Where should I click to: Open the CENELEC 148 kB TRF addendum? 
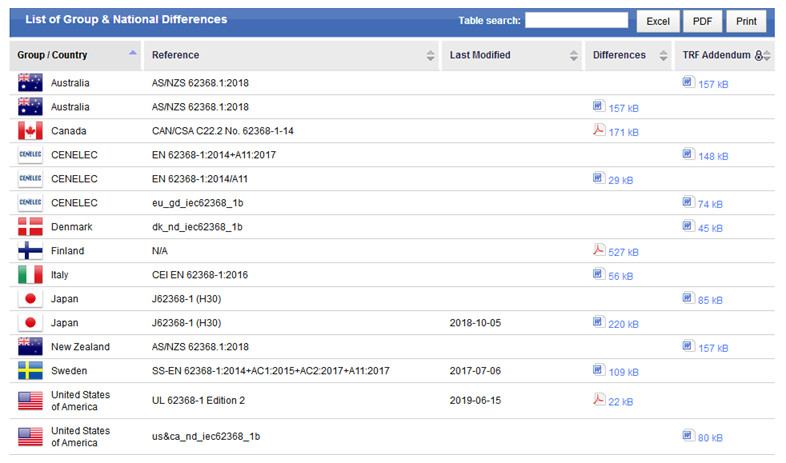[x=713, y=156]
